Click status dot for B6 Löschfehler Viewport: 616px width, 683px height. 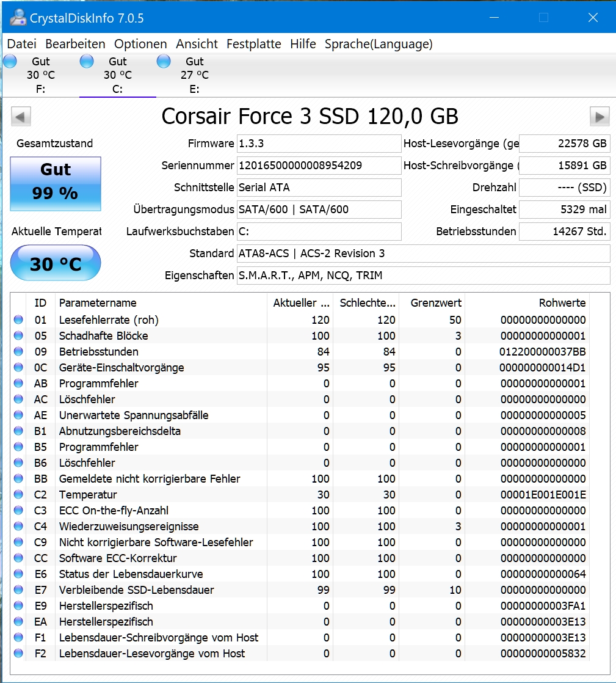pyautogui.click(x=18, y=462)
